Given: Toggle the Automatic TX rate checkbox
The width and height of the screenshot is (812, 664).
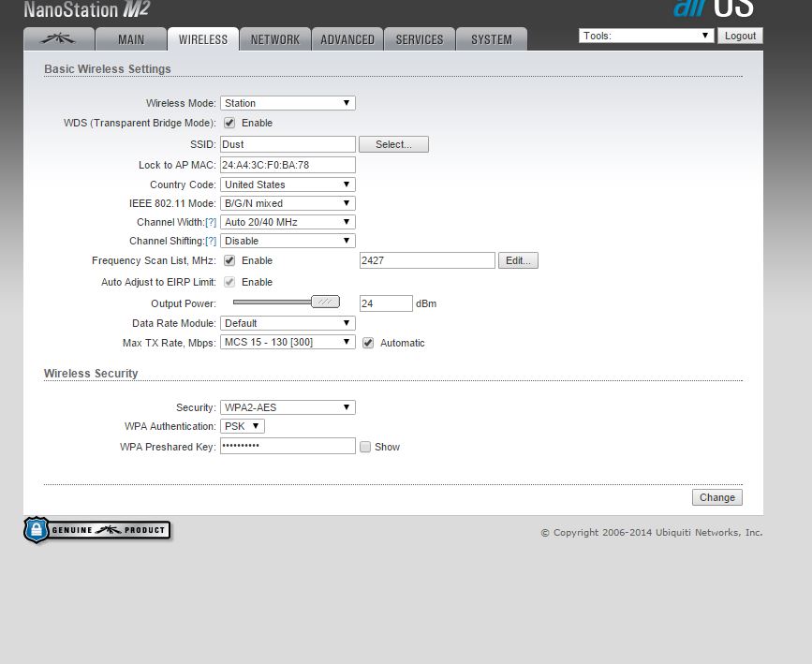Looking at the screenshot, I should tap(368, 343).
